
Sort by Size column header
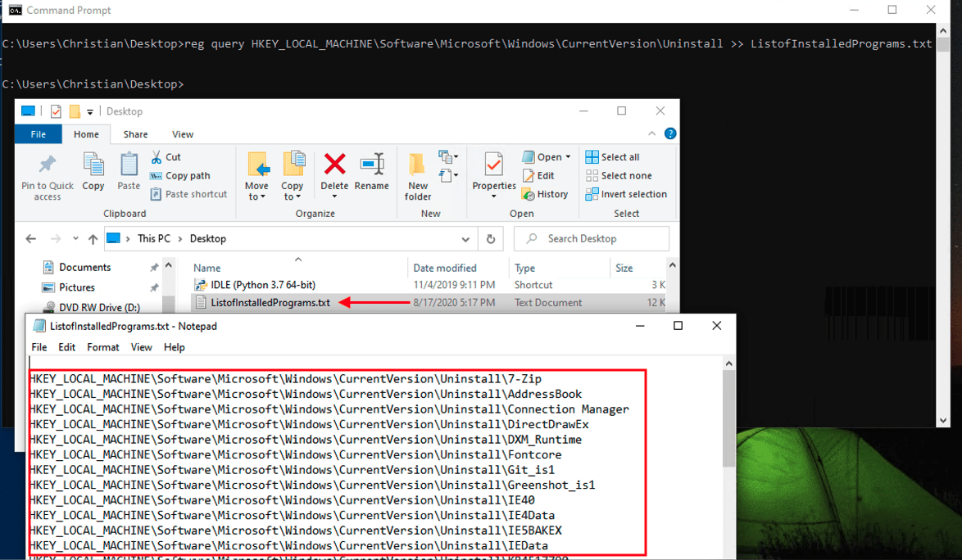(624, 268)
